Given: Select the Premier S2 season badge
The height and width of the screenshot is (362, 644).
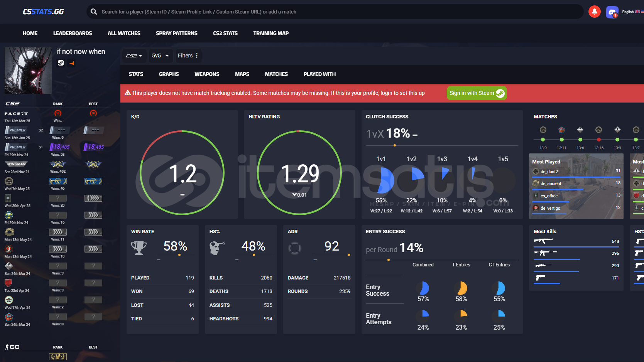Looking at the screenshot, I should (x=15, y=130).
